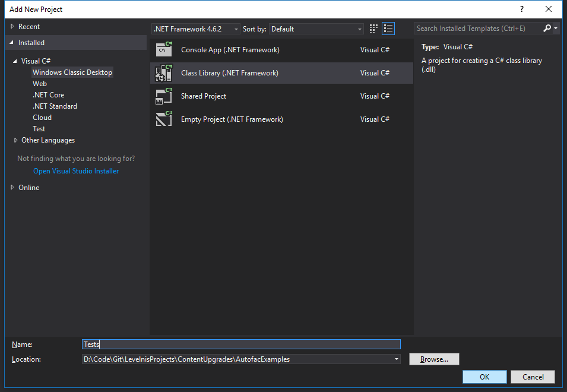Click the Cancel button
This screenshot has width=567, height=392.
click(x=533, y=377)
